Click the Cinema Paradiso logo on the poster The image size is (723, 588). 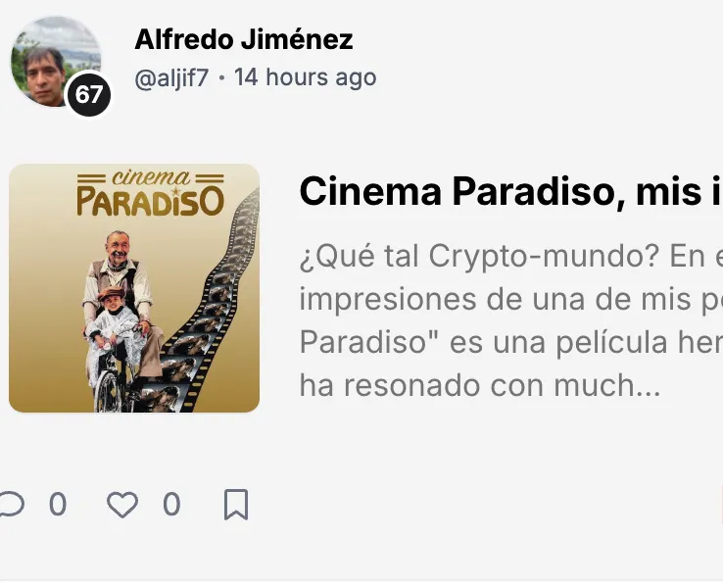click(150, 194)
